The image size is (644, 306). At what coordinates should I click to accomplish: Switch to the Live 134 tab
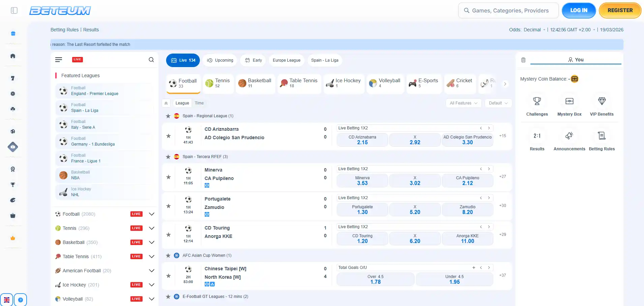tap(183, 60)
